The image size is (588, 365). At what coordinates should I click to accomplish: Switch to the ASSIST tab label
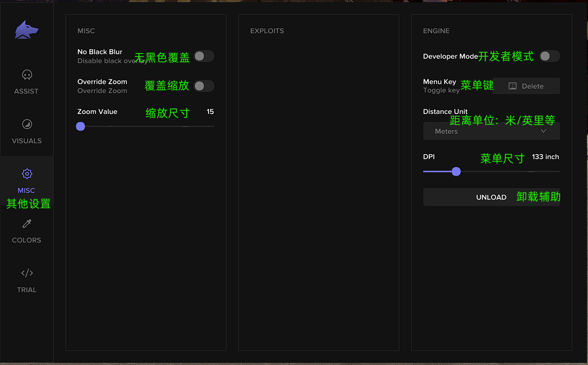tap(27, 91)
